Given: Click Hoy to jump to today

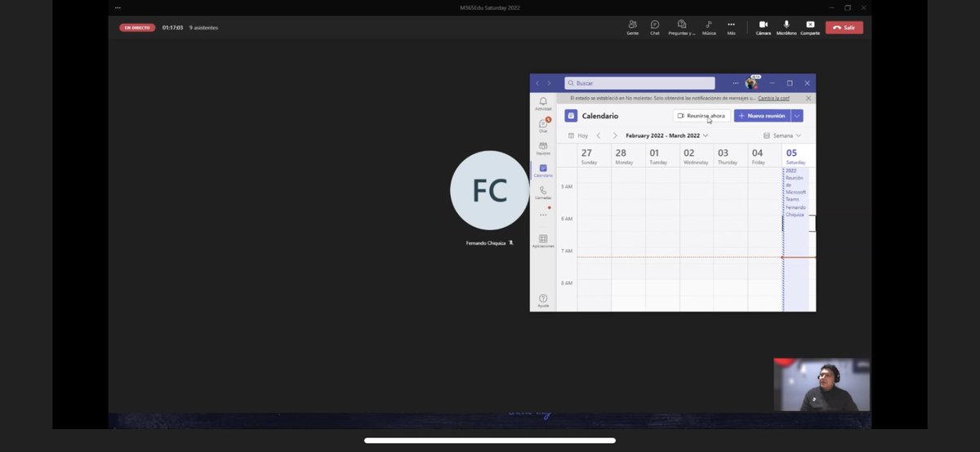Looking at the screenshot, I should point(577,135).
